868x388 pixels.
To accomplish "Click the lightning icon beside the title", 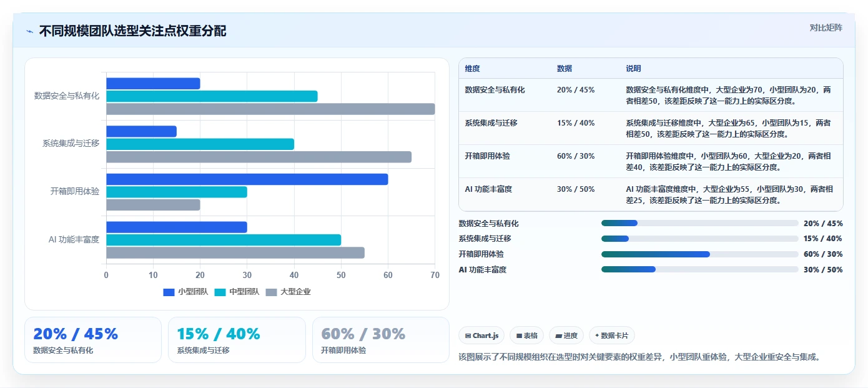I will pos(29,31).
